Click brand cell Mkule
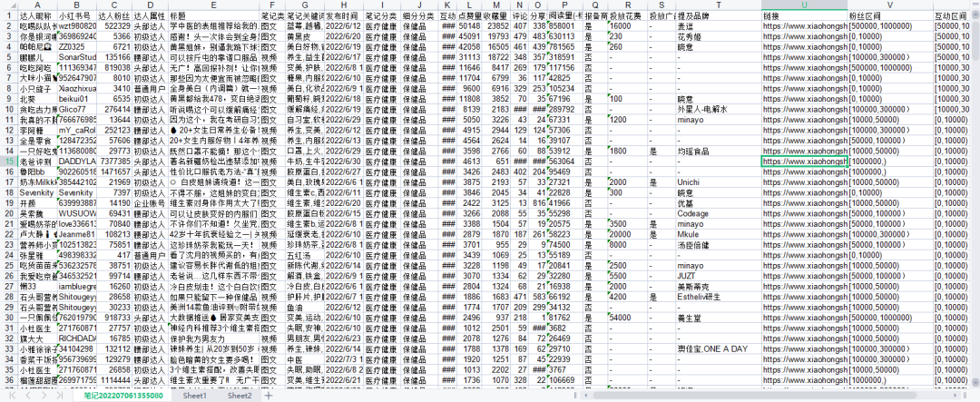The height and width of the screenshot is (402, 980). pos(718,234)
